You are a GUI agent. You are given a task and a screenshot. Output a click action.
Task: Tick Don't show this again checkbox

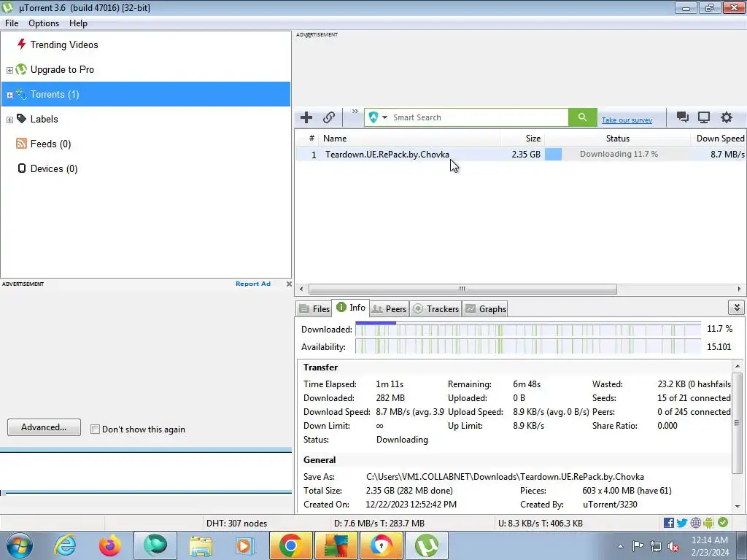click(96, 429)
